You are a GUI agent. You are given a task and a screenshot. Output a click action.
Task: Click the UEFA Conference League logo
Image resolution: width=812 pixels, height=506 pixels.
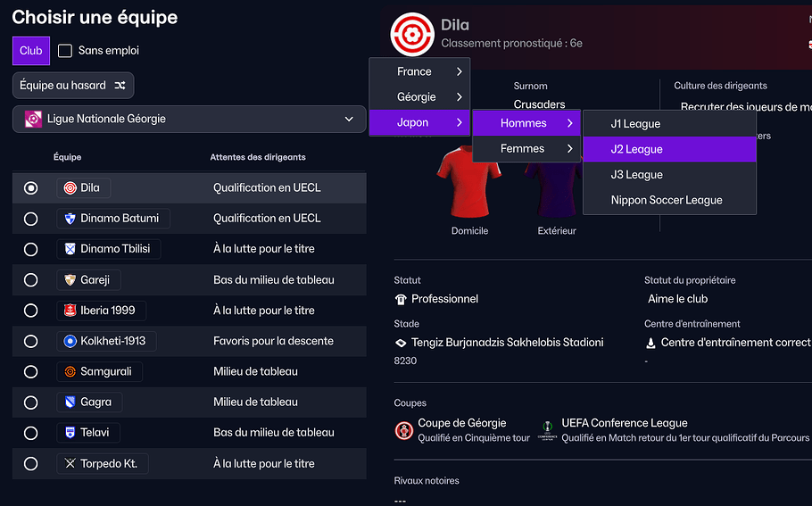click(547, 431)
